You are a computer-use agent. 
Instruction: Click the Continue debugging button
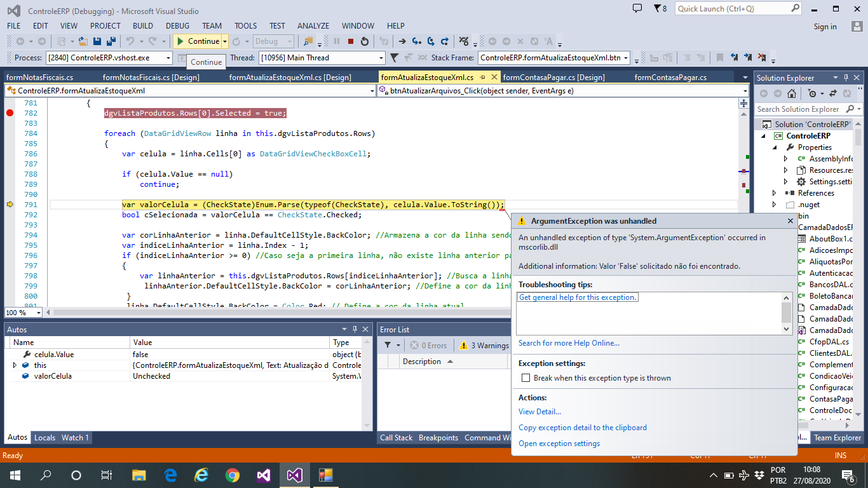click(198, 41)
